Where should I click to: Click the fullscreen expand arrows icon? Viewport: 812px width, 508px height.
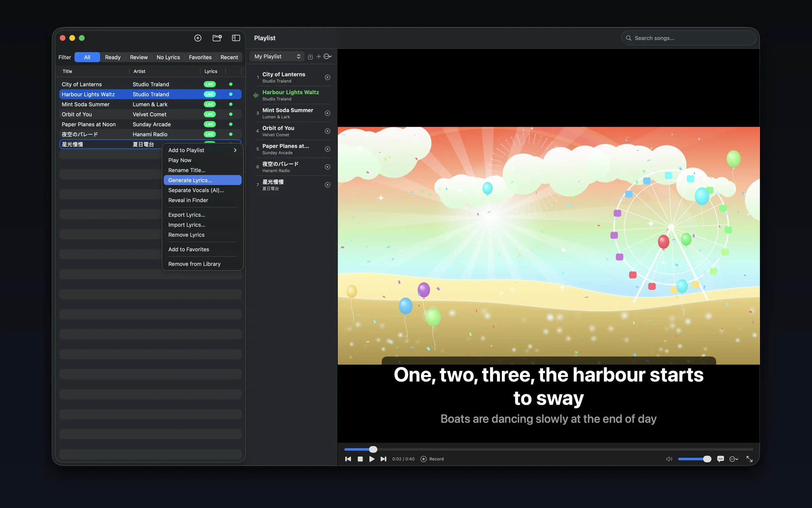point(749,459)
